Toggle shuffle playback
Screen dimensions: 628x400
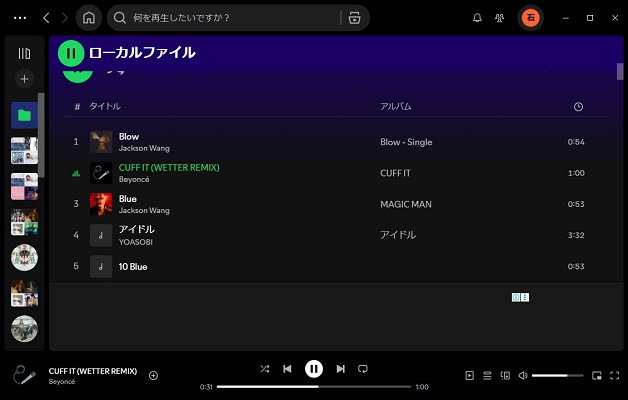(264, 369)
